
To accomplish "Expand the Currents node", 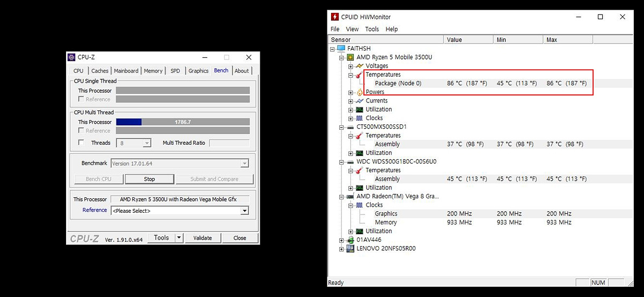I will pos(350,101).
